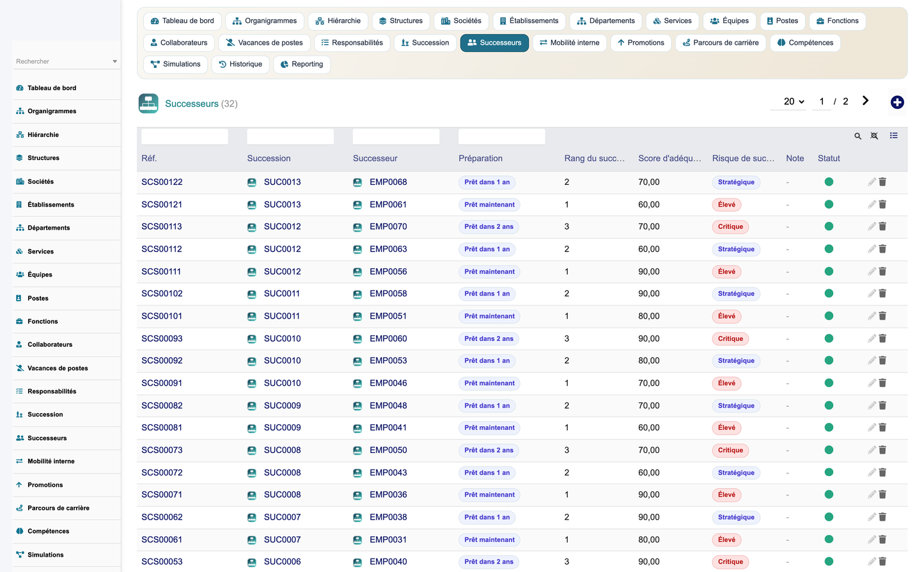Open reference link SCS00122
Viewport: 924px width, 572px height.
(x=162, y=182)
